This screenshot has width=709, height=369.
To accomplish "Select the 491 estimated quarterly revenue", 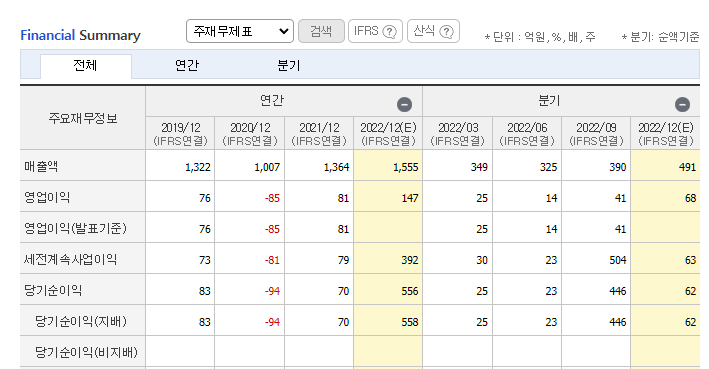I will (687, 167).
